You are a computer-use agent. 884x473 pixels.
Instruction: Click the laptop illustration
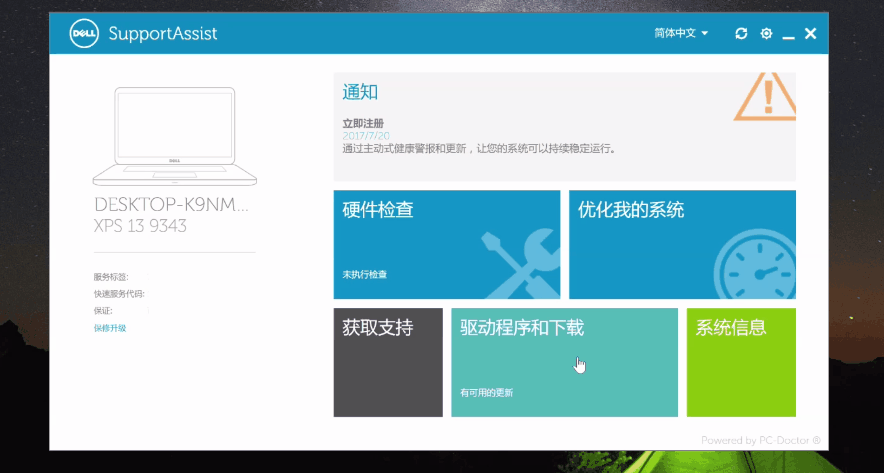[175, 136]
